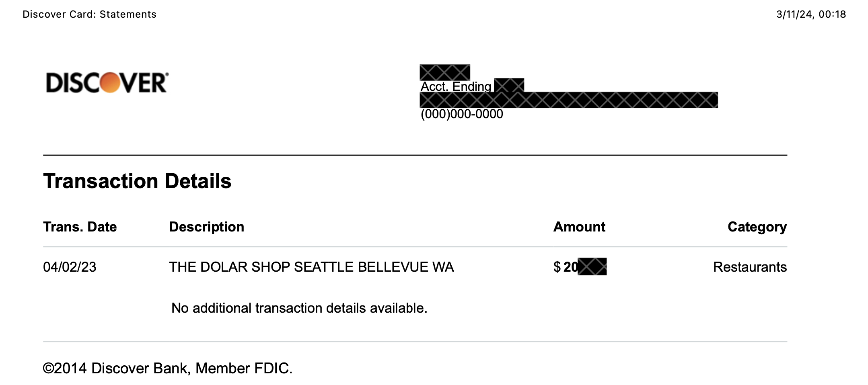Click the redacted account number digits
This screenshot has width=868, height=385.
(x=509, y=86)
